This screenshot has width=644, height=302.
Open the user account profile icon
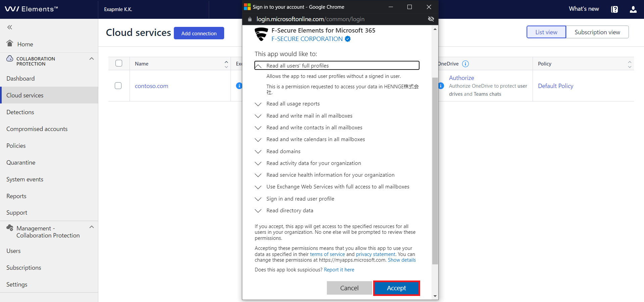(633, 9)
